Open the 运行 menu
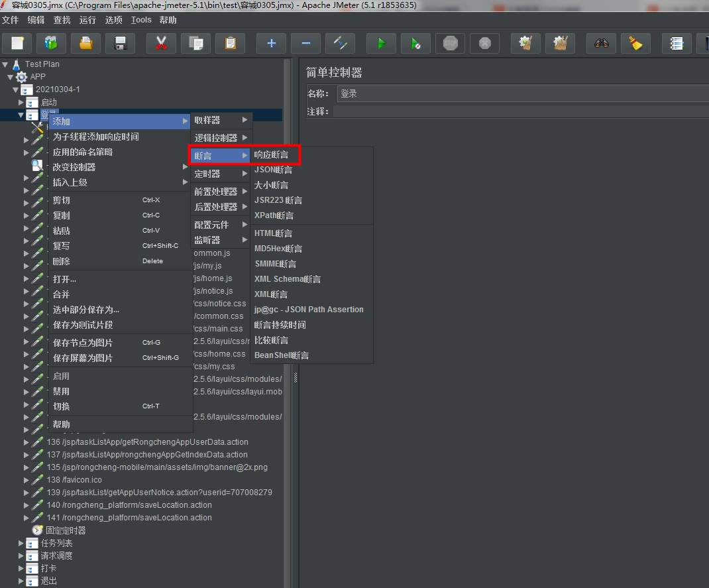 click(87, 20)
